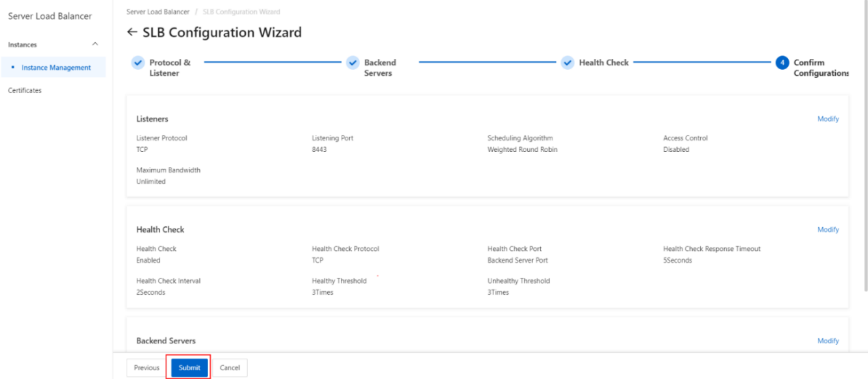Select the Health Check step label
The image size is (868, 379).
(604, 62)
